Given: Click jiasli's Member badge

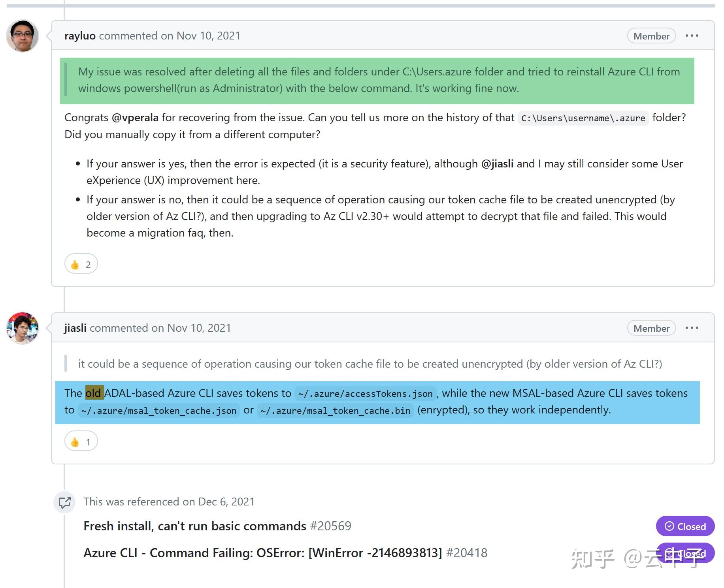Looking at the screenshot, I should point(651,328).
